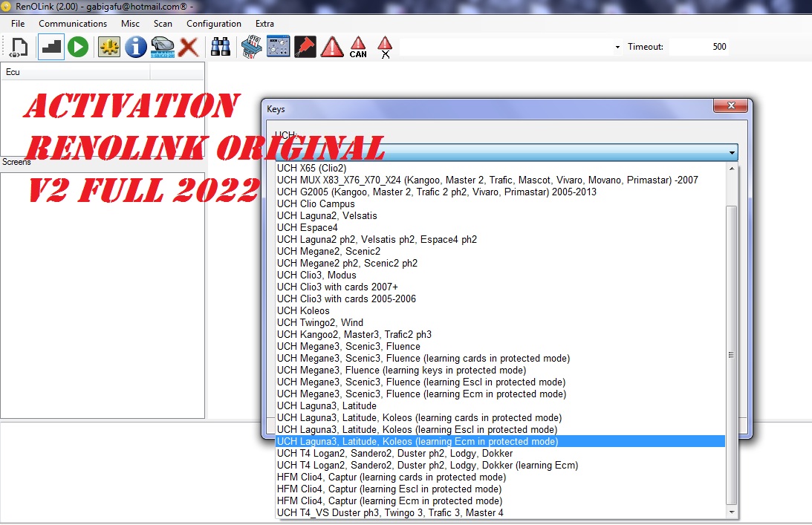Select UCH Clio3 with cards 2007+

coord(500,287)
